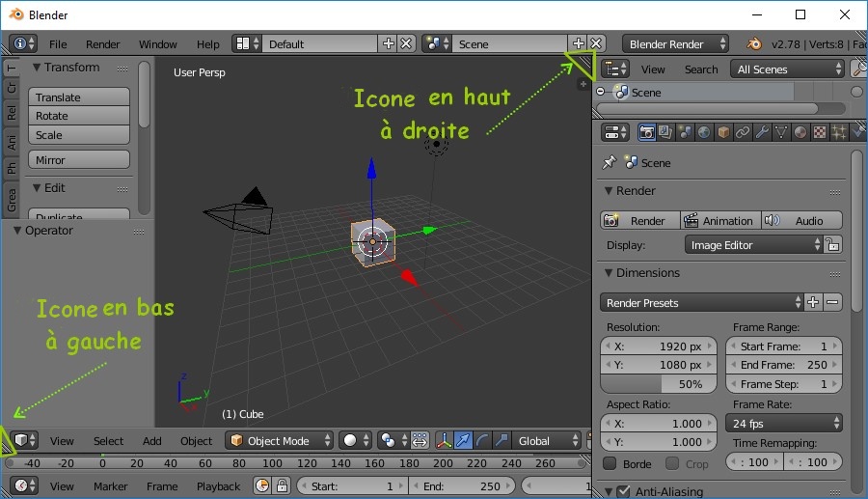Open the Object Mode dropdown
Screen dimensions: 868x499
(279, 440)
